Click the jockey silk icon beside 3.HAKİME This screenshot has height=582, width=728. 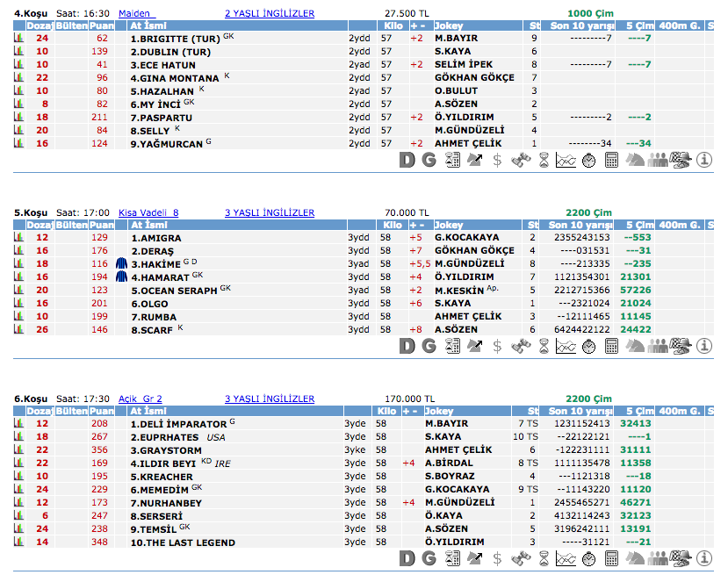coord(121,263)
